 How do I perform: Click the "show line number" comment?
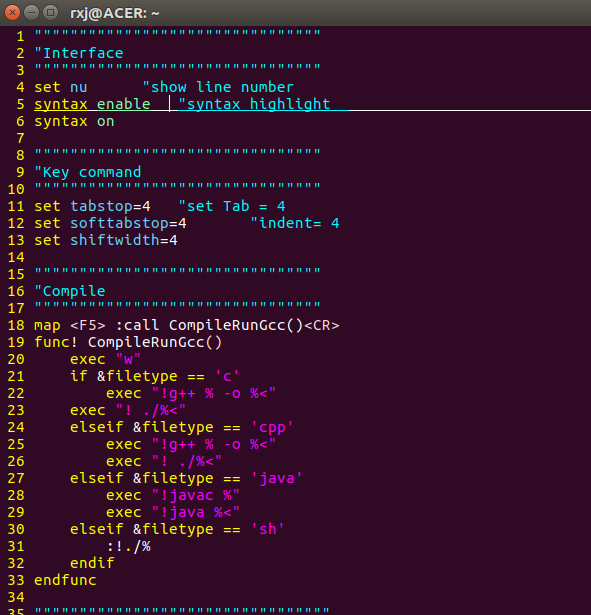218,87
